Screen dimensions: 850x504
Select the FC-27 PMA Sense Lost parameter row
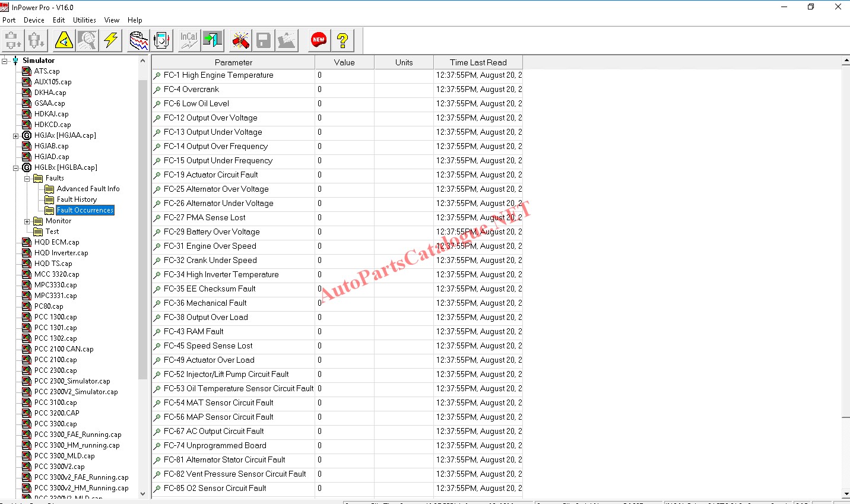[205, 218]
